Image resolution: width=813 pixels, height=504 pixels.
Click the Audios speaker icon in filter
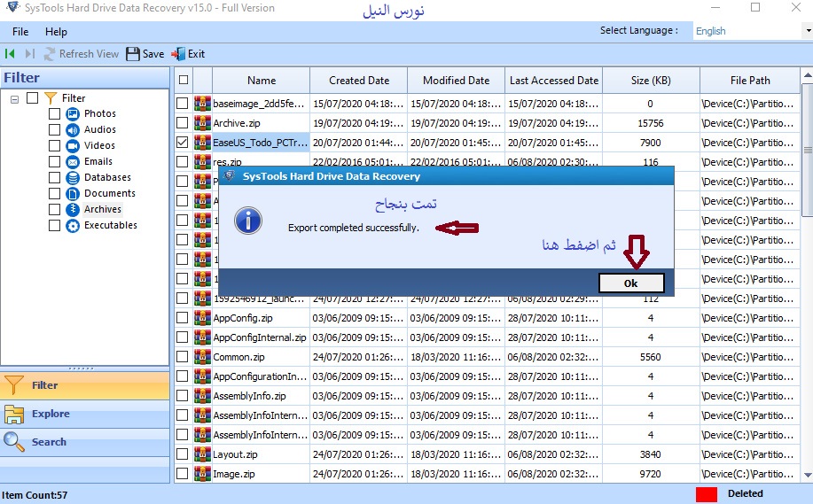[x=74, y=129]
